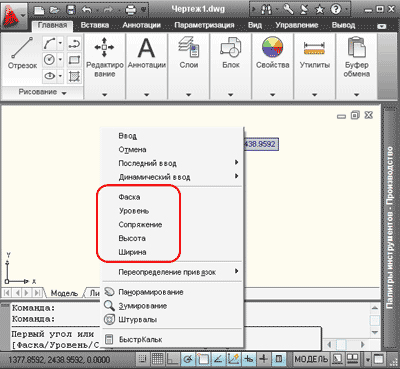Switch to the Вид ribbon tab

255,25
